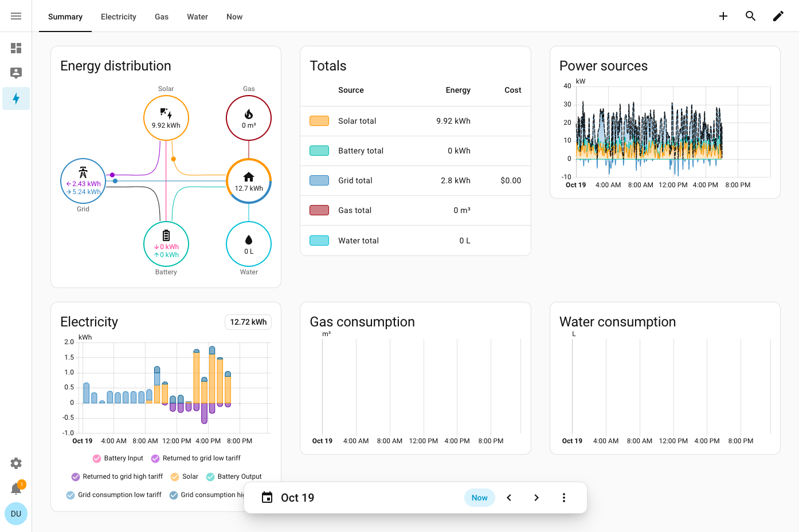Click the 'Power sources' card title
This screenshot has width=799, height=532.
tap(604, 66)
